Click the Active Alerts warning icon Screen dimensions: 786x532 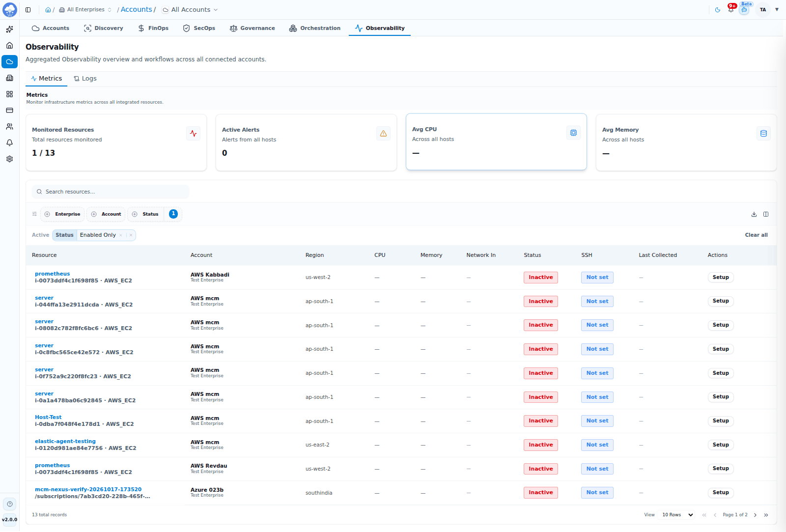pyautogui.click(x=383, y=133)
